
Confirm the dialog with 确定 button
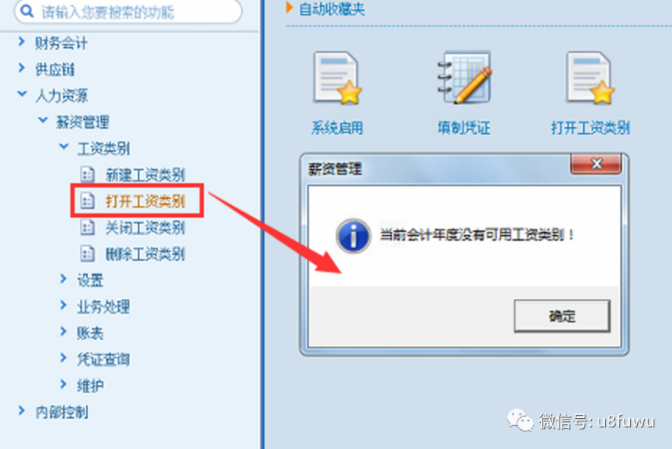click(562, 316)
